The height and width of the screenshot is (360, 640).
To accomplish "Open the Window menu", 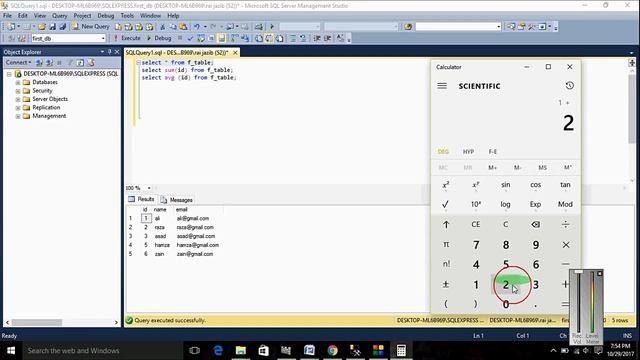I will [x=150, y=16].
